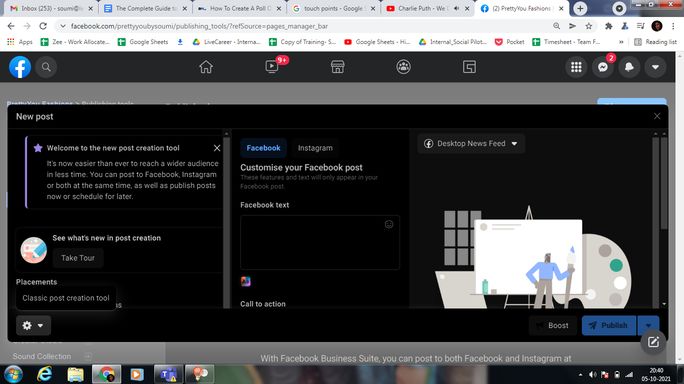This screenshot has width=684, height=384.
Task: Open Chrome three-dot menu
Action: tap(673, 26)
